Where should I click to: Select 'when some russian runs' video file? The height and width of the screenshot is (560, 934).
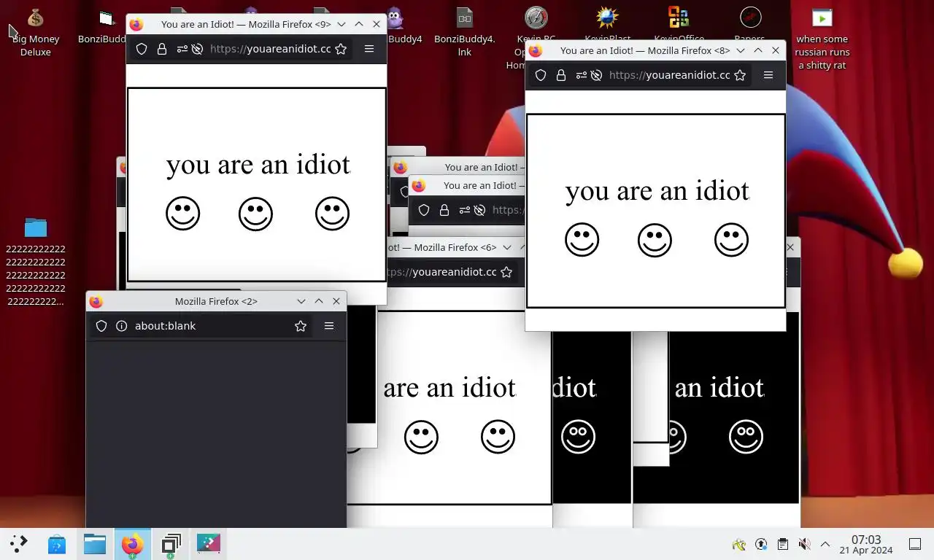822,39
